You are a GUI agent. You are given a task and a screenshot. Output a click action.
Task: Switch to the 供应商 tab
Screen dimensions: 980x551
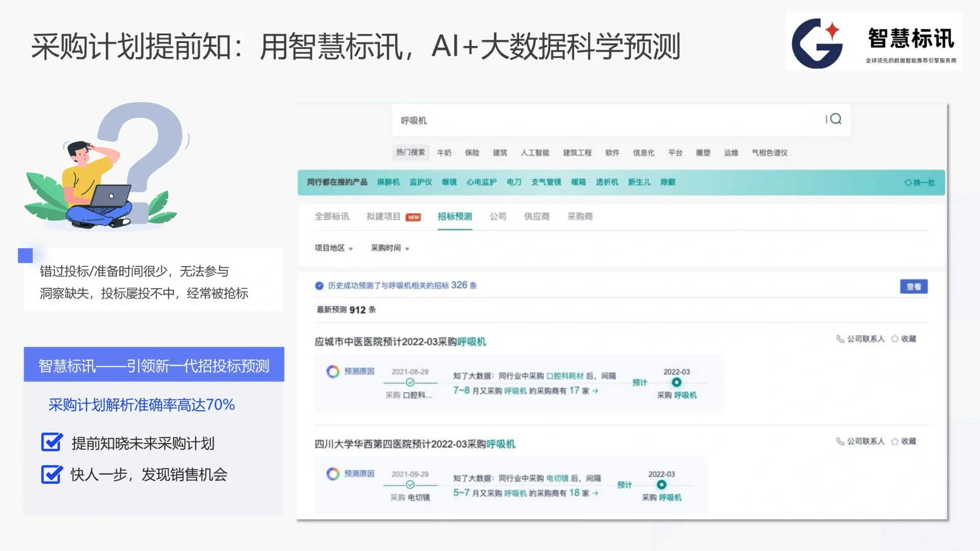[x=536, y=216]
